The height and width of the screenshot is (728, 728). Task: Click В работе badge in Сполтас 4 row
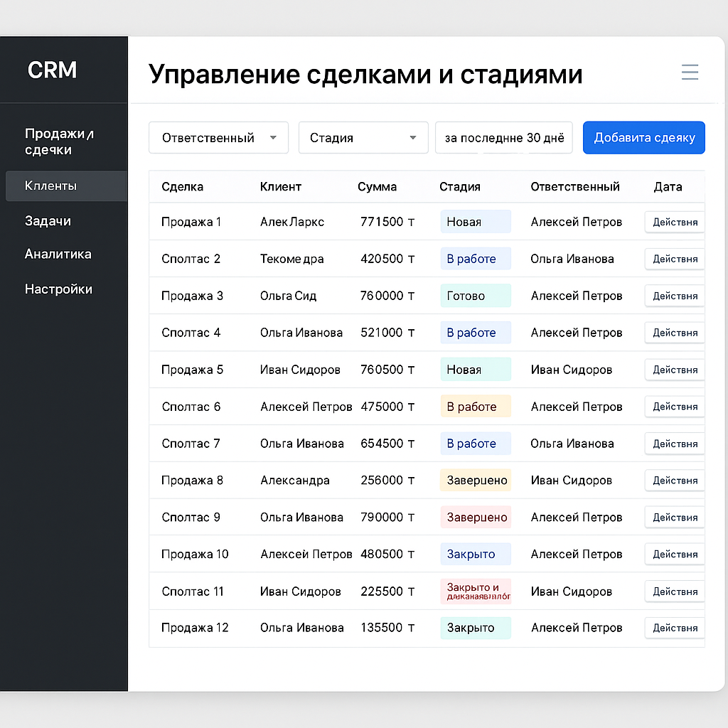(476, 333)
